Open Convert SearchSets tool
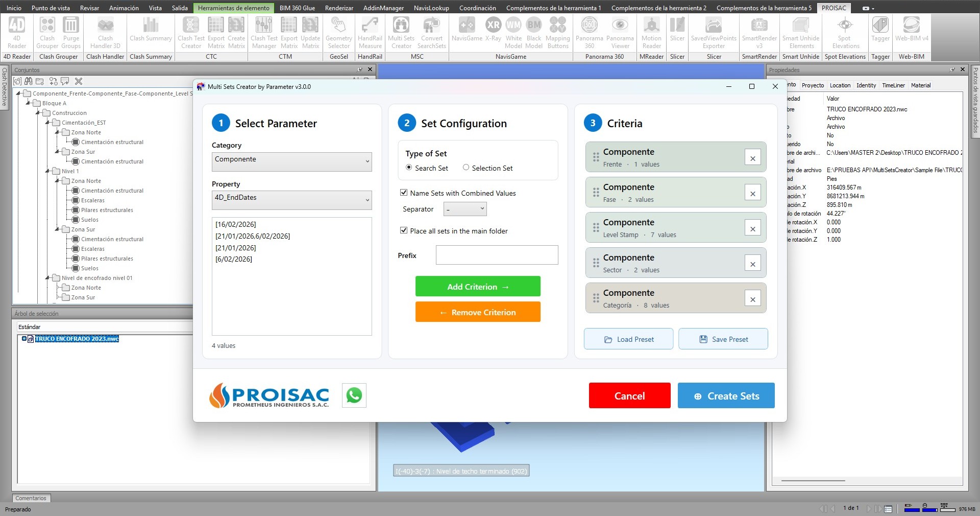Screen dimensions: 980x516 tap(432, 33)
